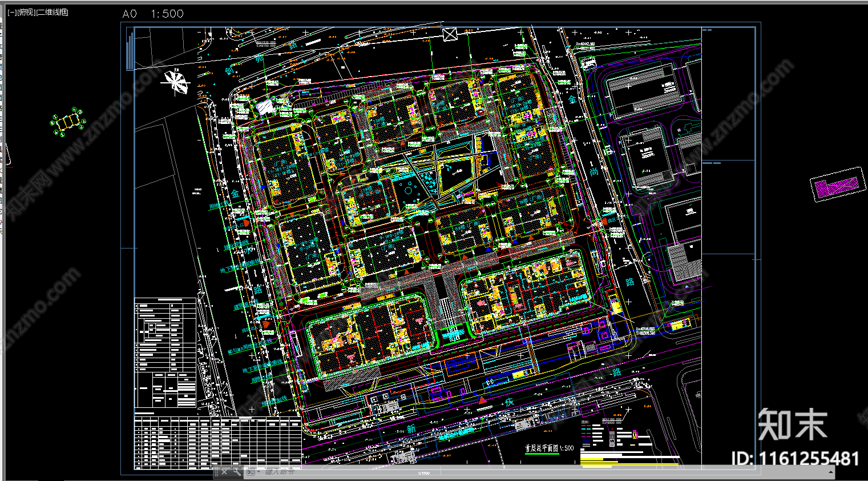Open recent commands via the prompt icon
This screenshot has width=868, height=481.
[x=251, y=472]
